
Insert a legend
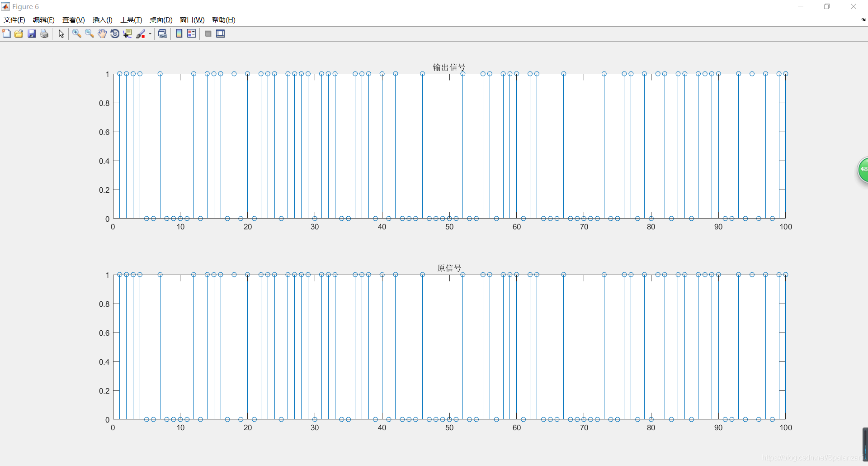[x=192, y=34]
